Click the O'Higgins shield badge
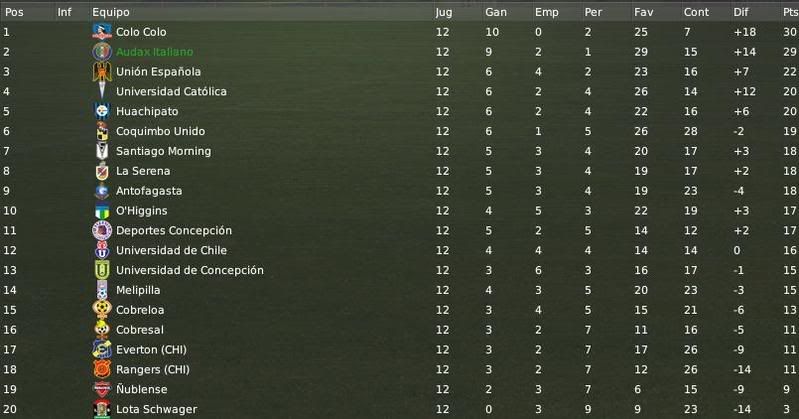 click(102, 211)
